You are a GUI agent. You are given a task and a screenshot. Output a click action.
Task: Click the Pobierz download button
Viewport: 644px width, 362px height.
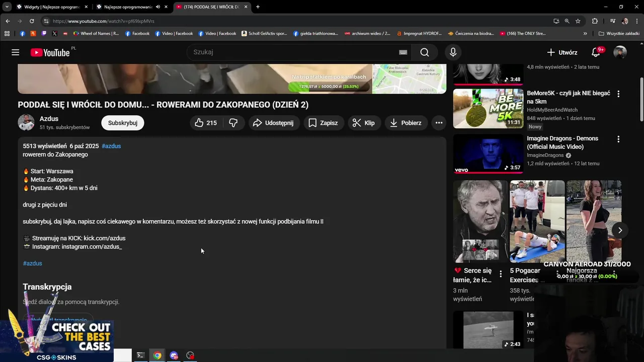(406, 123)
